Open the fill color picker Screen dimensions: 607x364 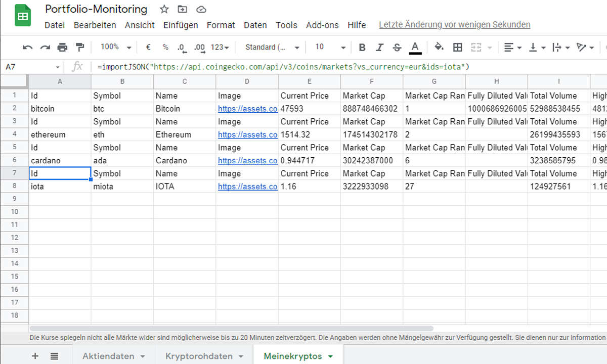tap(439, 47)
